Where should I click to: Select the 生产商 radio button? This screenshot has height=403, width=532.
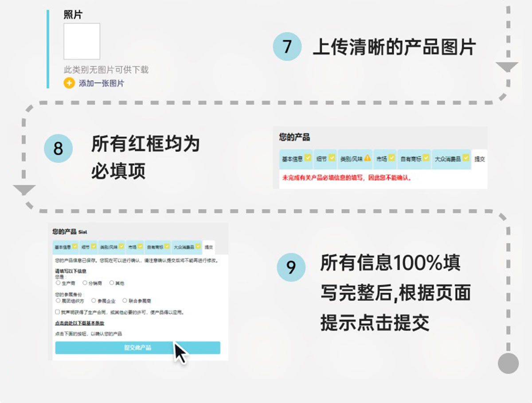[x=58, y=283]
